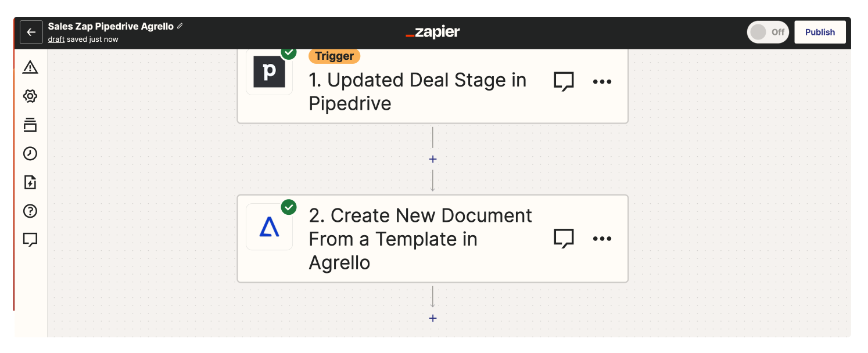Add a step between trigger and action
868x353 pixels.
point(433,159)
